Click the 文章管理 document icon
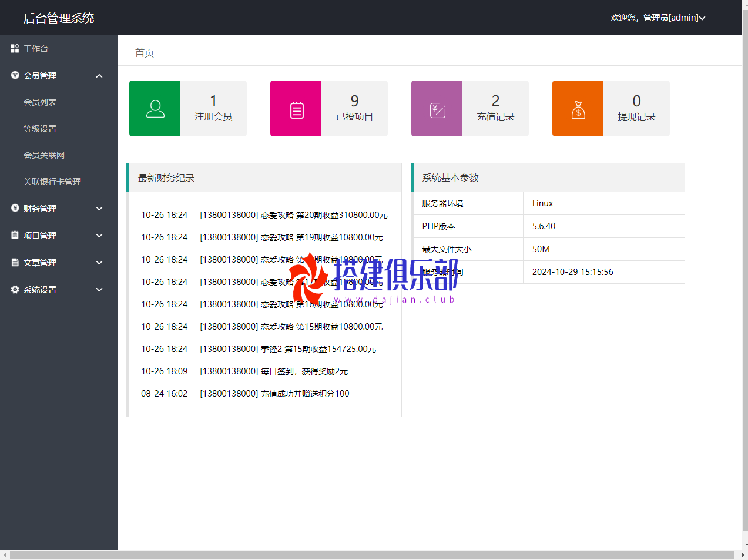Image resolution: width=748 pixels, height=560 pixels. (15, 262)
